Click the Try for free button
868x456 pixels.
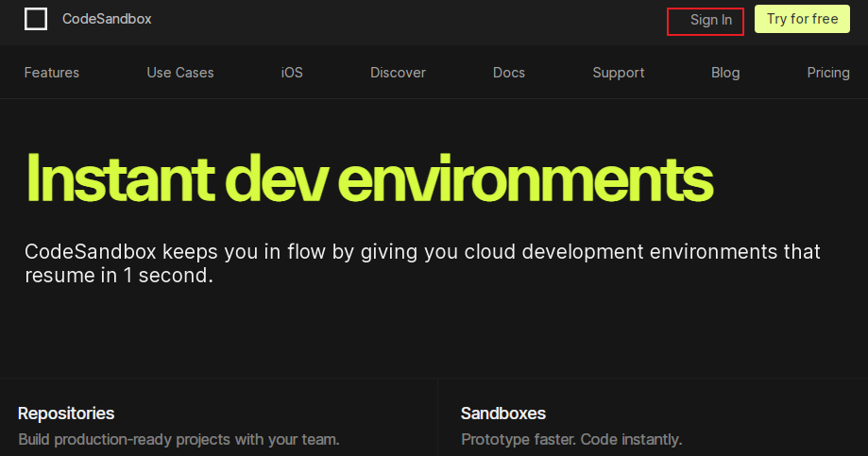tap(802, 19)
